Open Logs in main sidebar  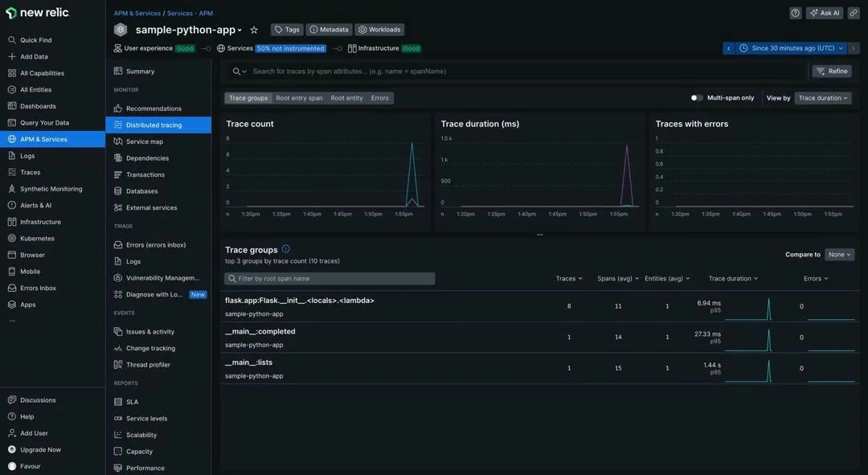pyautogui.click(x=22, y=156)
